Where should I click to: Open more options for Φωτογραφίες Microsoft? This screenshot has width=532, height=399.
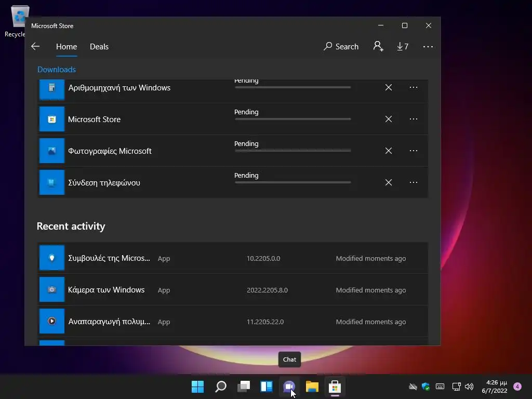coord(413,151)
